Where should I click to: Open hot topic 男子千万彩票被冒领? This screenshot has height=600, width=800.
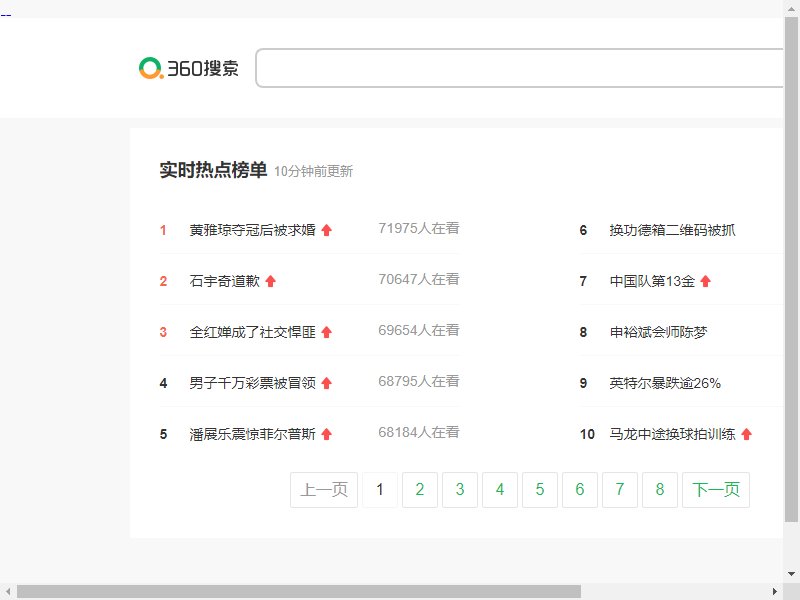point(253,383)
